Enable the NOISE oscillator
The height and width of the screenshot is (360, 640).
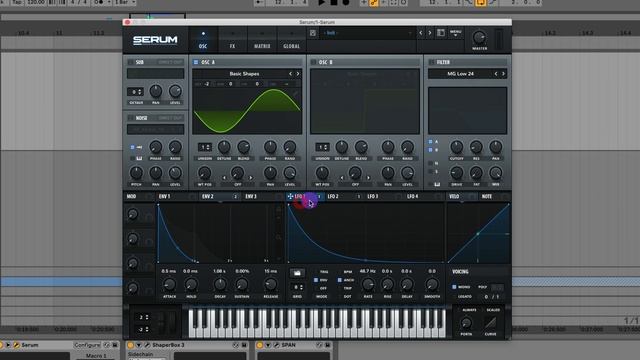coord(131,118)
